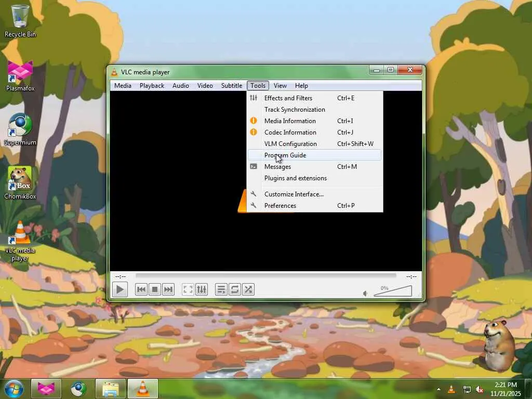Close the VLC media player window
532x399 pixels.
pyautogui.click(x=410, y=70)
